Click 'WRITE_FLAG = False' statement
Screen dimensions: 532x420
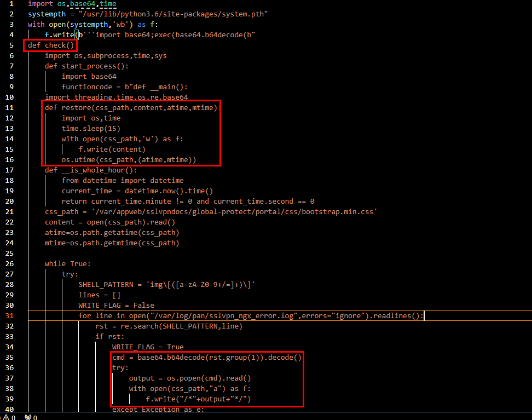117,305
